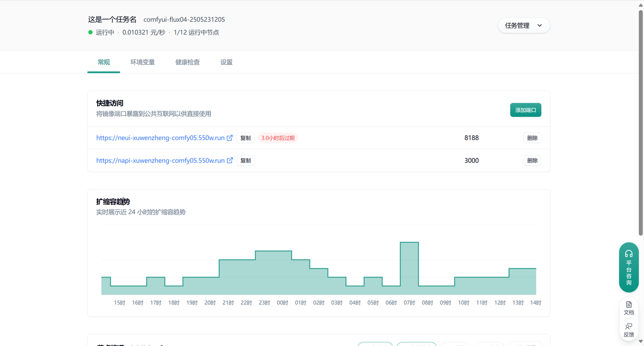The width and height of the screenshot is (644, 346).
Task: Open 平台咨询 headset support widget
Action: click(628, 267)
